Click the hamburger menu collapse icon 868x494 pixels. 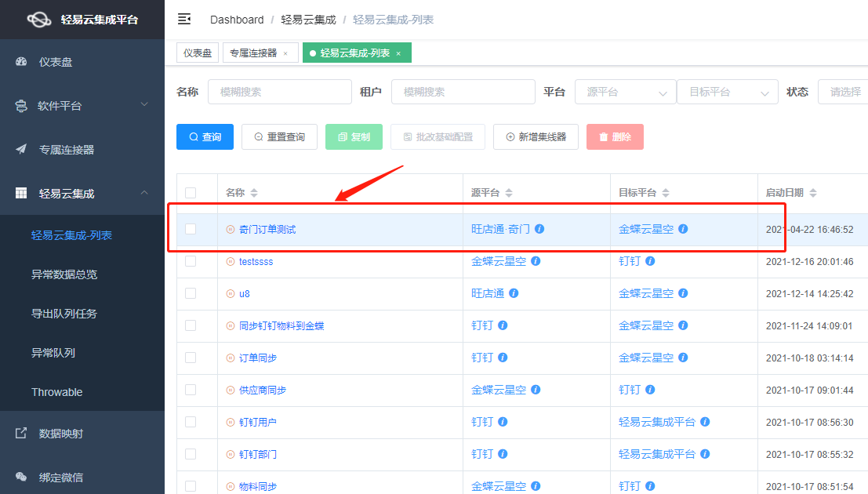183,20
